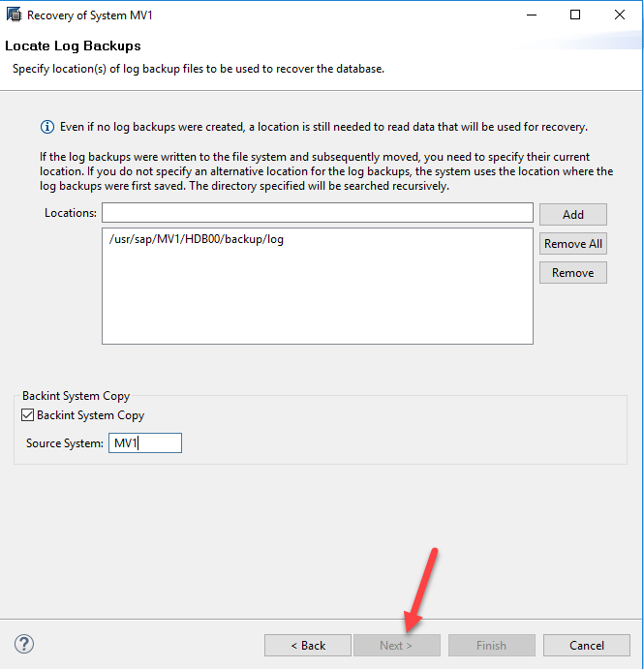Click the Remove All button
This screenshot has height=669, width=644.
tap(572, 244)
